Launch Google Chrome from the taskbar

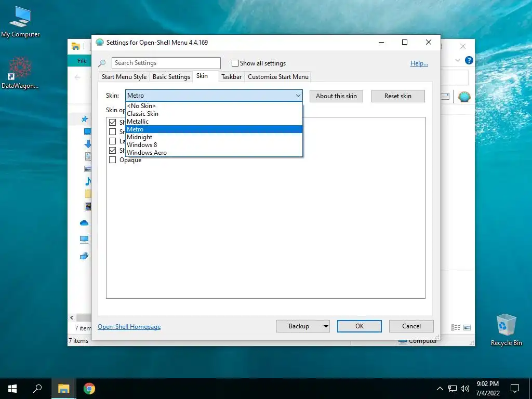tap(89, 389)
